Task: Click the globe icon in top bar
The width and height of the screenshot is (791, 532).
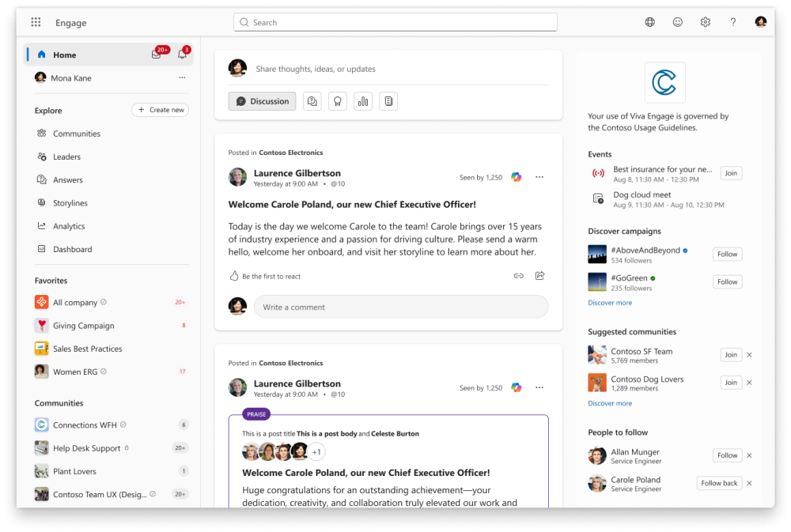Action: click(649, 22)
